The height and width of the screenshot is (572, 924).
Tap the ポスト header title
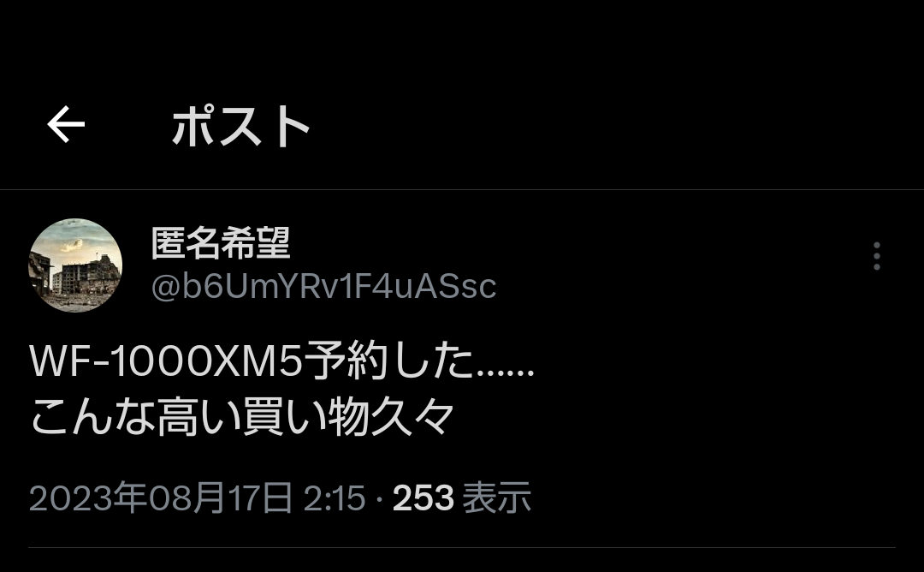click(x=241, y=126)
